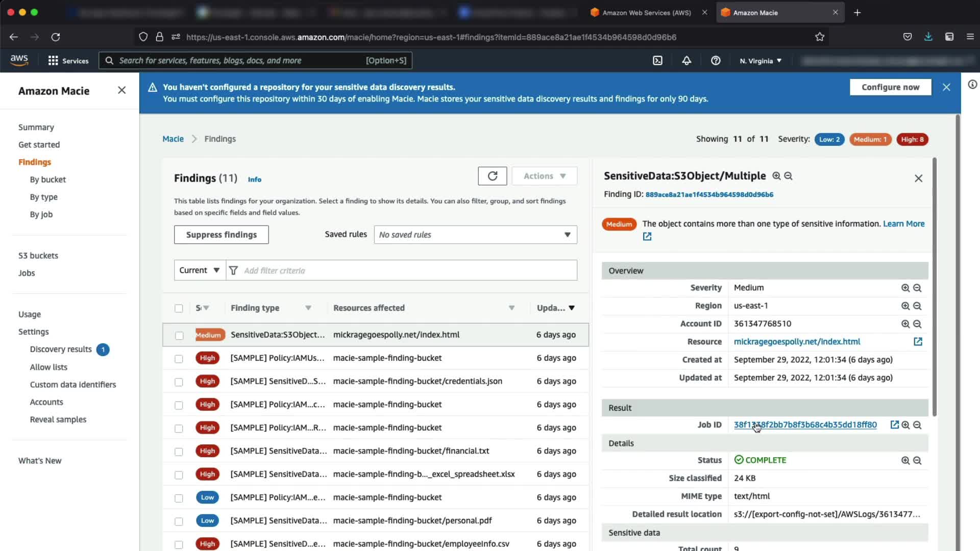Screen dimensions: 980x551
Task: Open S3 buckets in Macie sidebar
Action: point(38,256)
